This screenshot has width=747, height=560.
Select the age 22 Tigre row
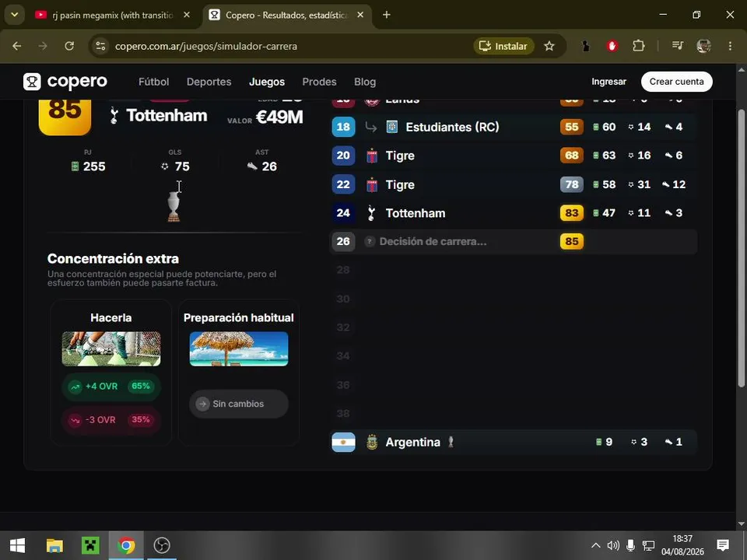point(514,184)
